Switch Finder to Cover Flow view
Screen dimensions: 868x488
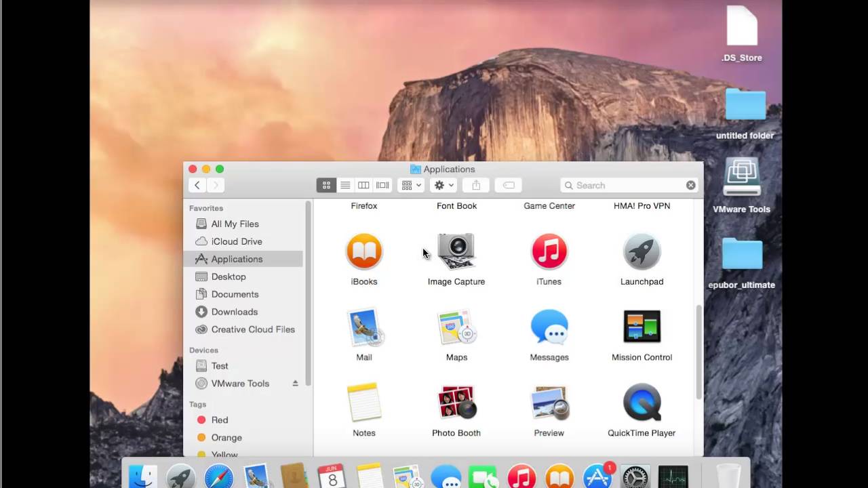382,185
